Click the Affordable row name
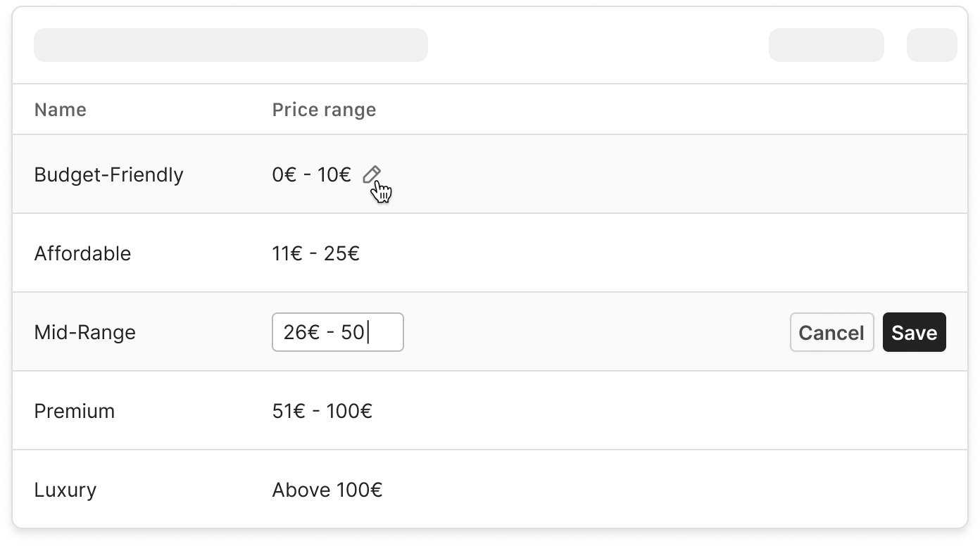 pos(82,253)
